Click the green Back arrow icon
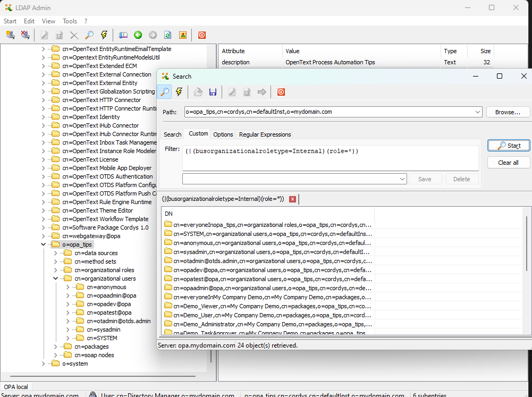532x397 pixels. 138,35
